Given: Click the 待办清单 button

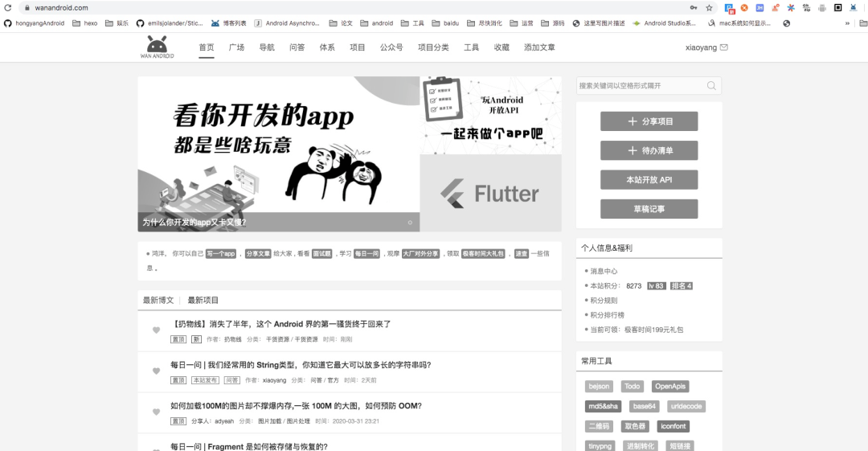Looking at the screenshot, I should click(x=649, y=150).
